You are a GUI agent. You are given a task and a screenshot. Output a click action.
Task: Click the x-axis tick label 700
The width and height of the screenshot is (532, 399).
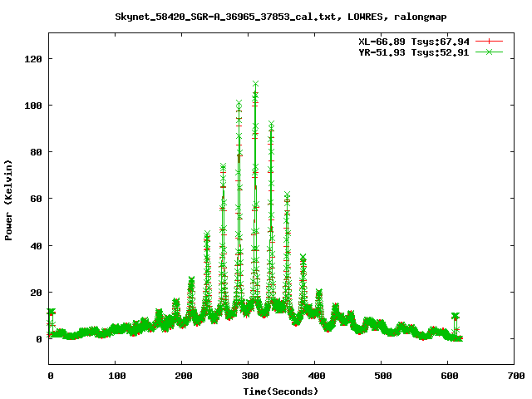click(x=516, y=376)
